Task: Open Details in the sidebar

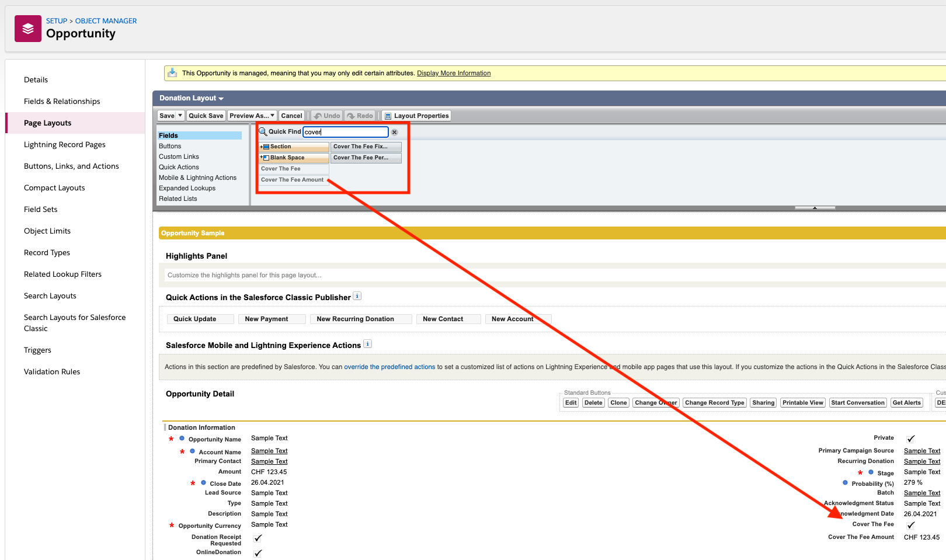Action: [x=36, y=79]
